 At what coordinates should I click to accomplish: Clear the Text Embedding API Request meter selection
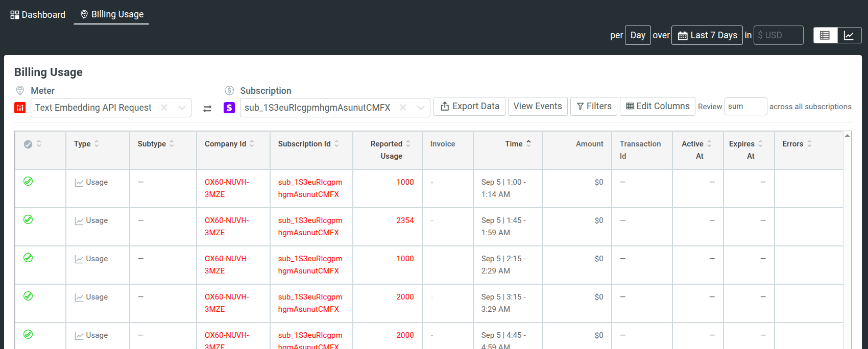pyautogui.click(x=164, y=108)
